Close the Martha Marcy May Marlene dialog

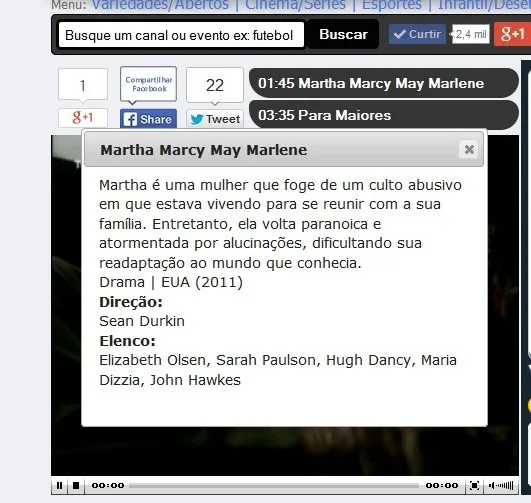point(469,149)
